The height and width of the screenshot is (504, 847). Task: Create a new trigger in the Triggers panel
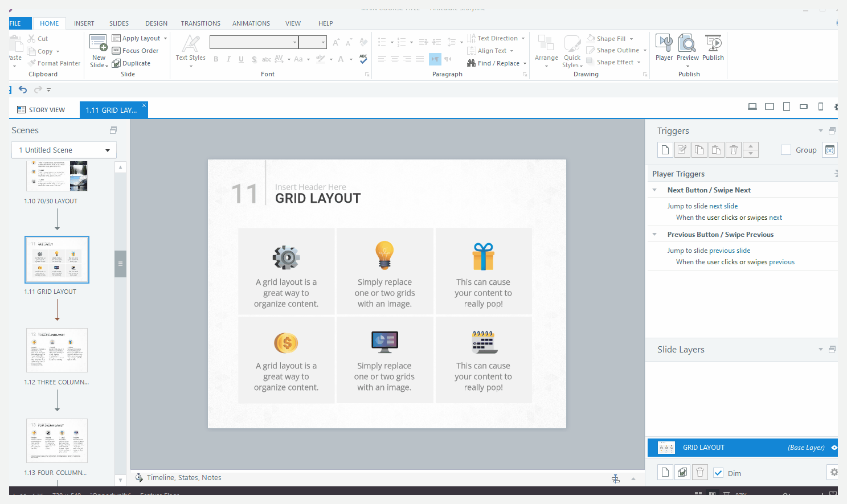click(x=665, y=150)
